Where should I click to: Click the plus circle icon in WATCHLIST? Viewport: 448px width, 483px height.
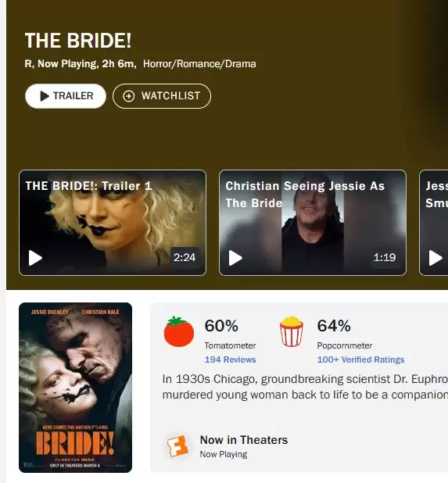click(128, 96)
